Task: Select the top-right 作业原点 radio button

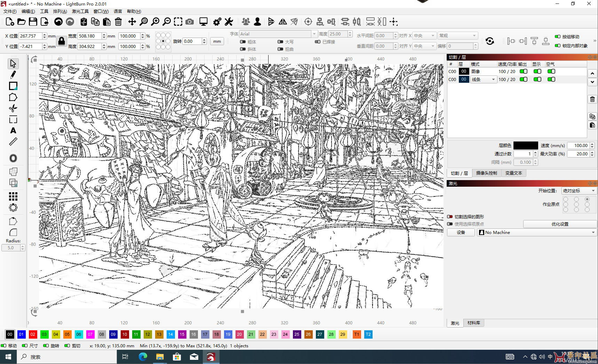Action: 587,199
